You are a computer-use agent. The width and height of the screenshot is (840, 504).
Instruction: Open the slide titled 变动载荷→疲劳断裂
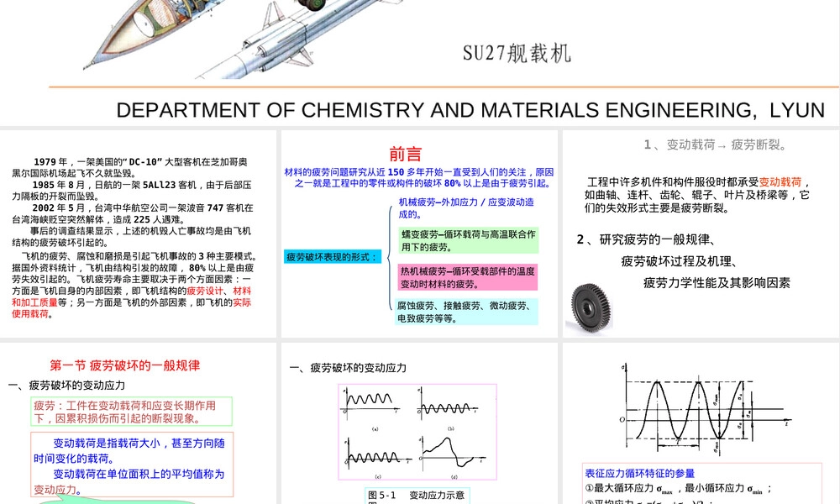point(701,234)
